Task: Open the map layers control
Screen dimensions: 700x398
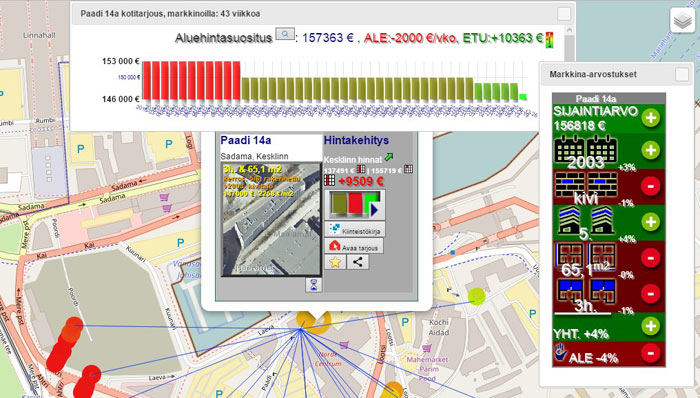Action: [x=683, y=21]
